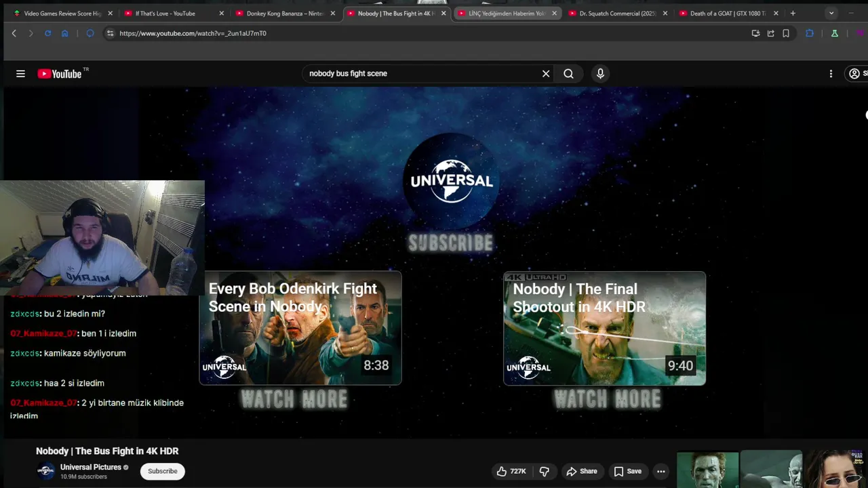
Task: Reload the current page
Action: 47,33
